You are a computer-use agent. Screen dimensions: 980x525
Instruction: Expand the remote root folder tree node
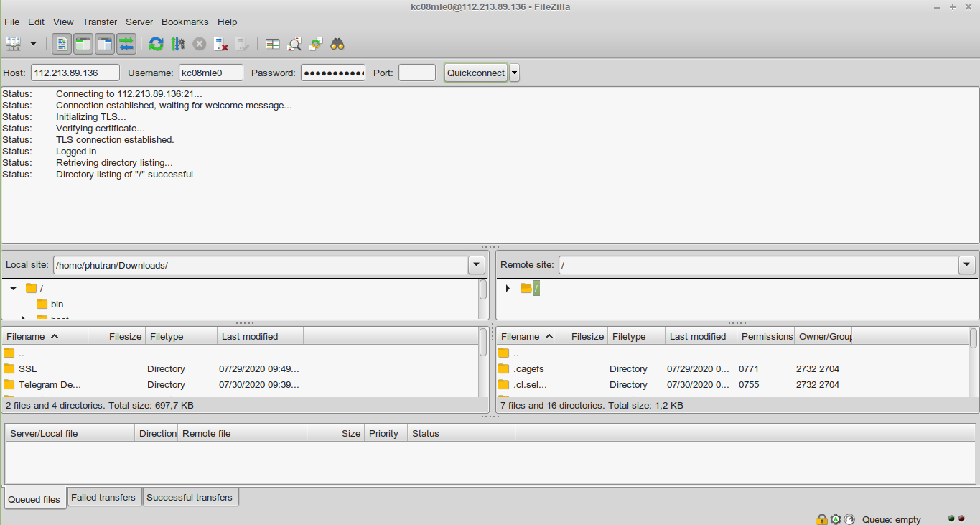pos(508,288)
